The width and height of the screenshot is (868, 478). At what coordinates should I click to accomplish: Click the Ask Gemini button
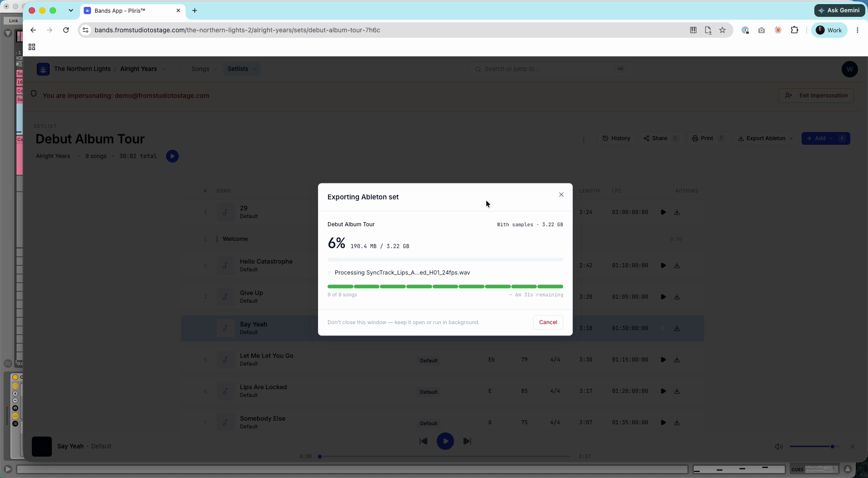[839, 10]
